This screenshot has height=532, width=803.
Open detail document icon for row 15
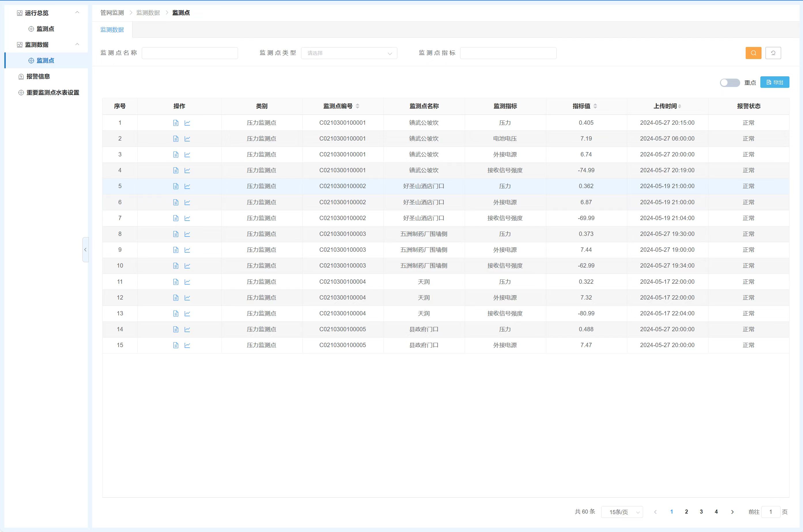[x=175, y=345]
